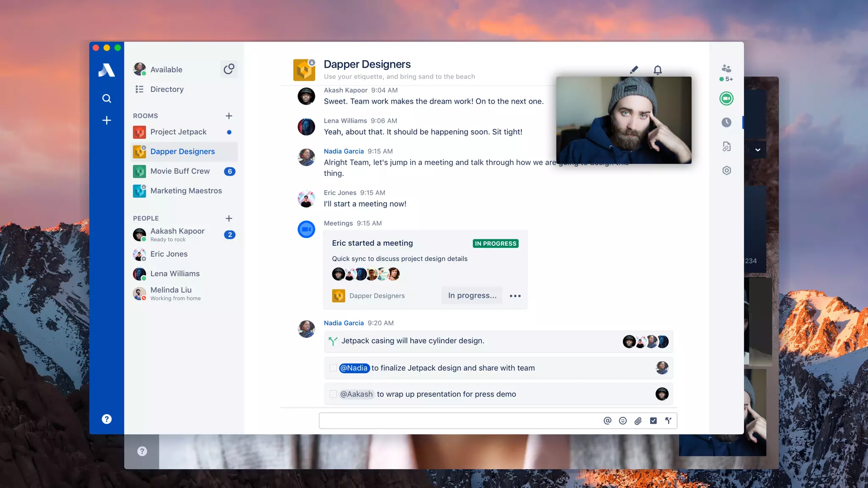Image resolution: width=868 pixels, height=488 pixels.
Task: Toggle the notification bell icon
Action: [657, 70]
